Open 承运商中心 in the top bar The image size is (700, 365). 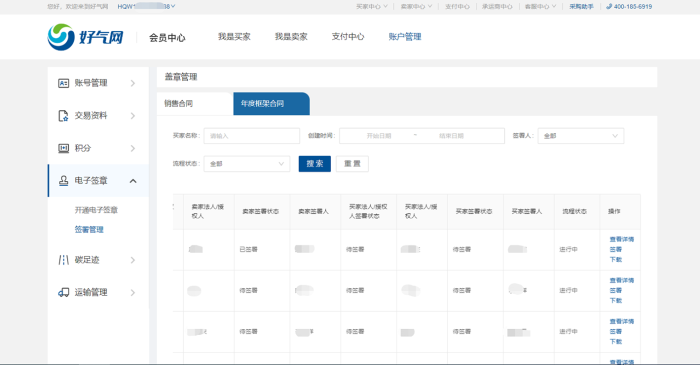(x=497, y=7)
